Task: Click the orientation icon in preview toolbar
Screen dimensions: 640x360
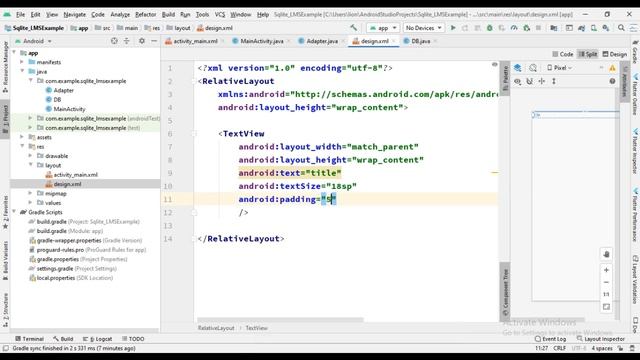Action: click(x=533, y=68)
